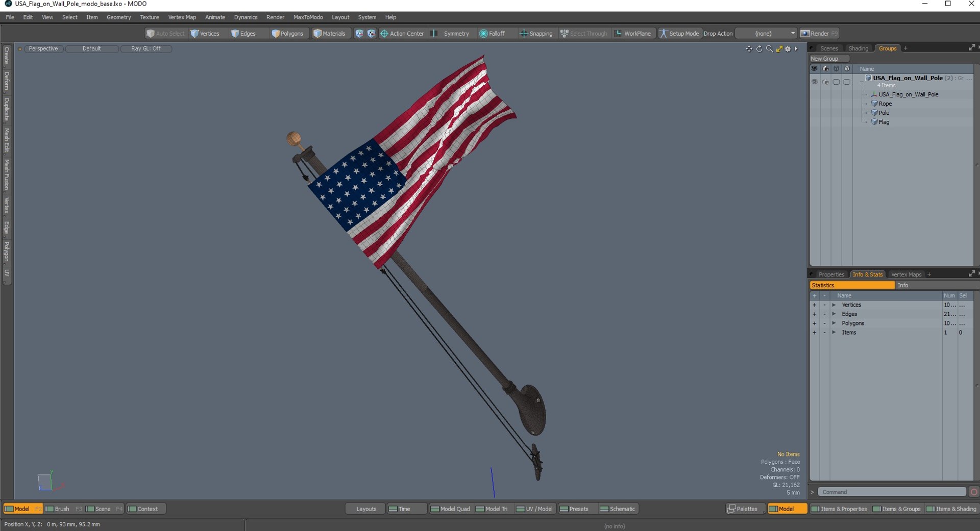Screen dimensions: 980x531
Task: Toggle Select Through option
Action: coord(584,34)
